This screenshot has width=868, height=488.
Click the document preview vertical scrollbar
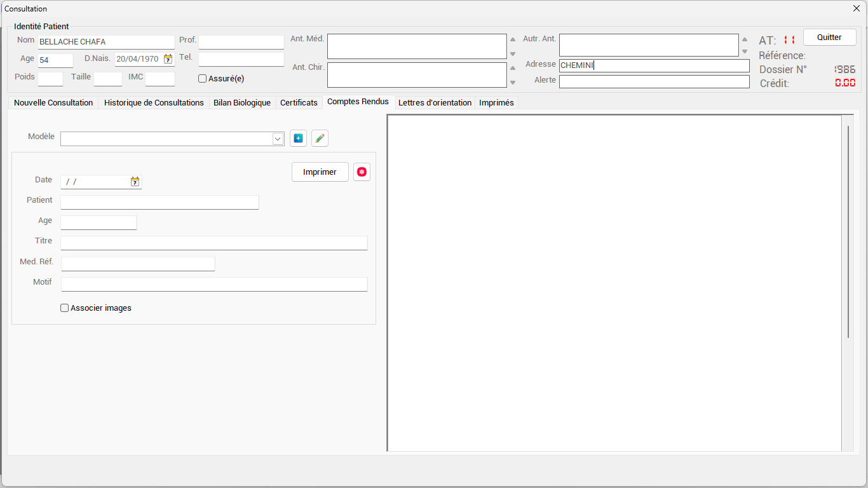[x=848, y=232]
